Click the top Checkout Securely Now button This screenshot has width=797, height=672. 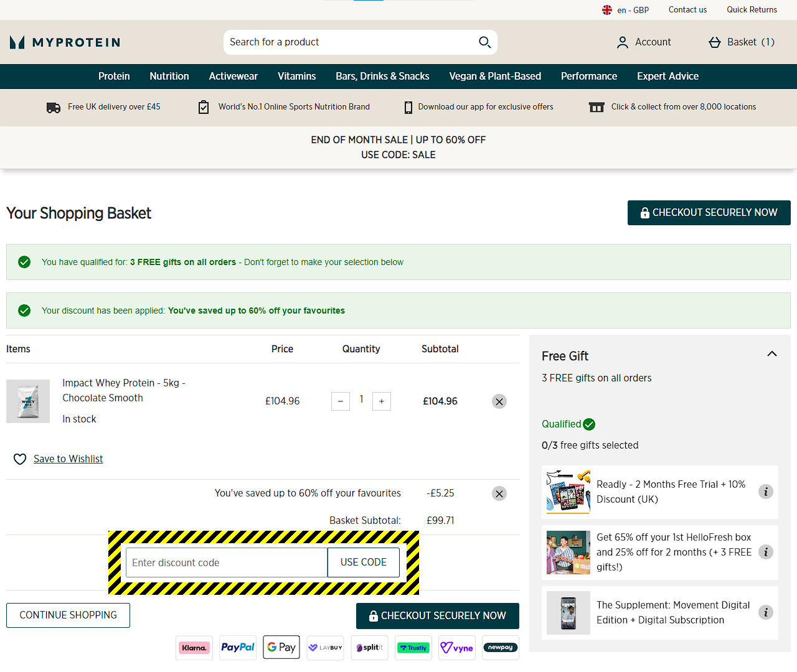[709, 213]
